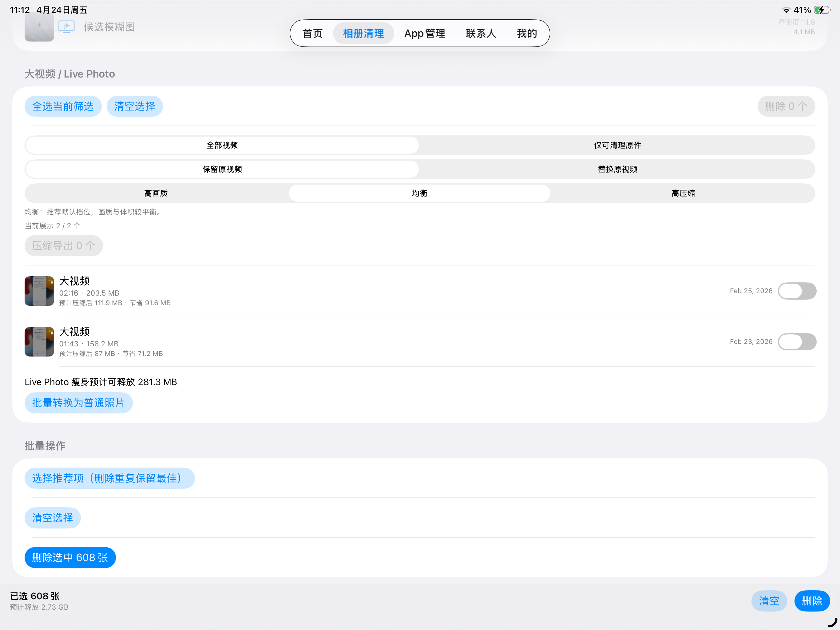Tap the 预计释放 2.73 GB text

39,607
